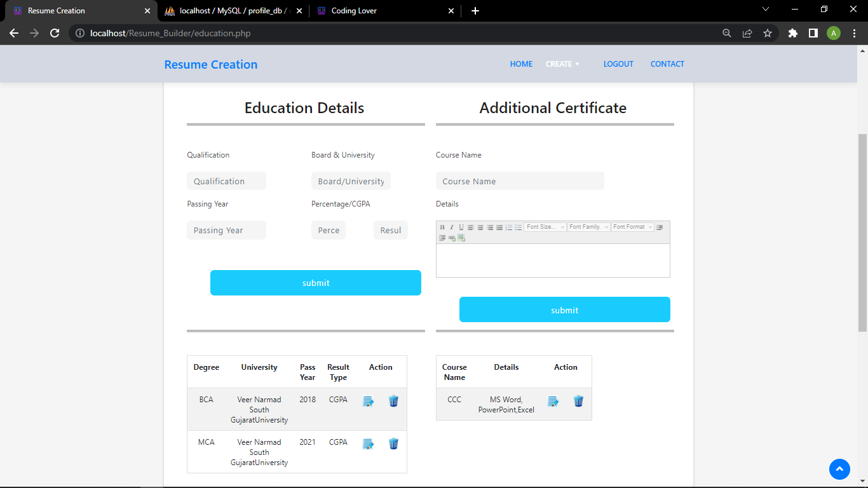Image resolution: width=868 pixels, height=488 pixels.
Task: Insert bulleted list in Details editor
Action: pyautogui.click(x=519, y=227)
